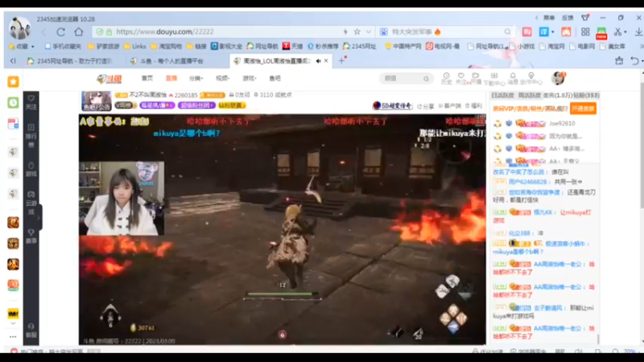Image resolution: width=644 pixels, height=362 pixels.
Task: Click the search magnifier in browser search box
Action: coord(507,31)
